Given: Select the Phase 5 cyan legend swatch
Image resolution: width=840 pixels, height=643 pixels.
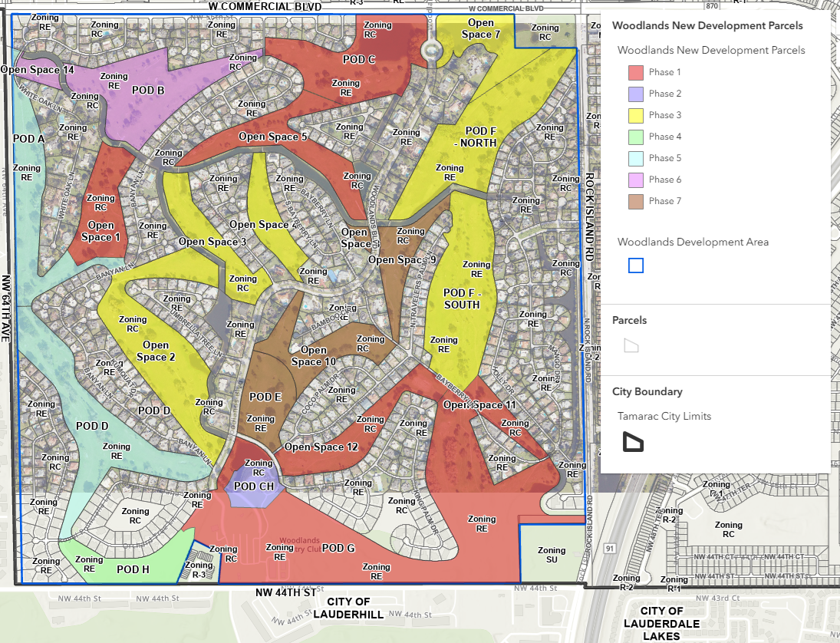Looking at the screenshot, I should (636, 158).
